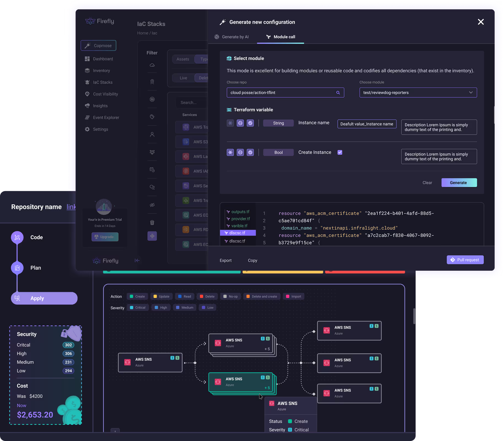Go to Insights in the sidebar
This screenshot has width=504, height=441.
(96, 106)
